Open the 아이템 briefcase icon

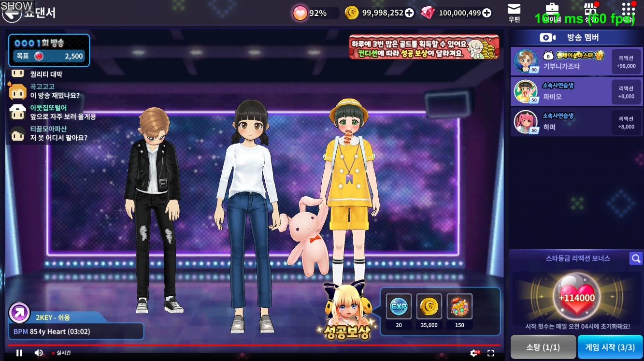pos(552,12)
